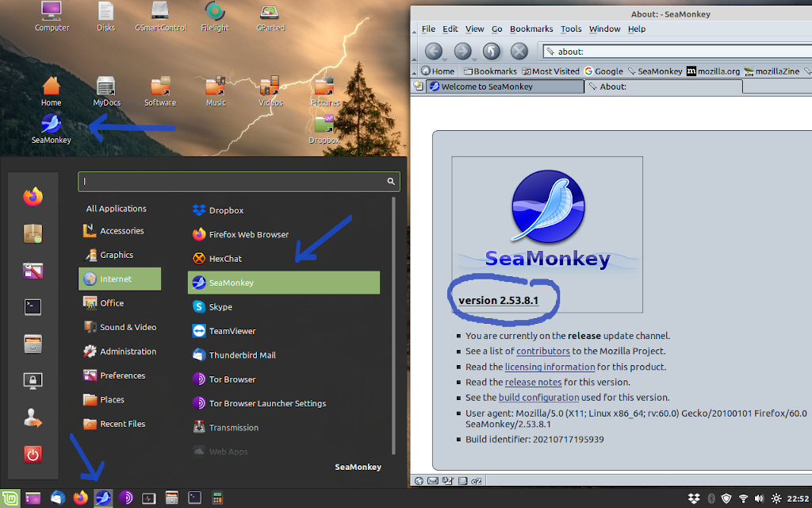Click Log Out icon in menu sidebar
Viewport: 812px width, 508px height.
coord(33,418)
